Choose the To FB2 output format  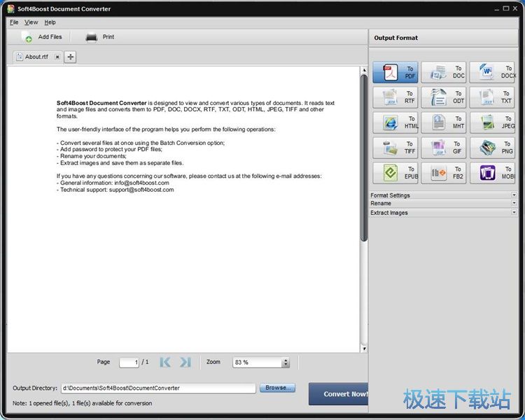[444, 173]
